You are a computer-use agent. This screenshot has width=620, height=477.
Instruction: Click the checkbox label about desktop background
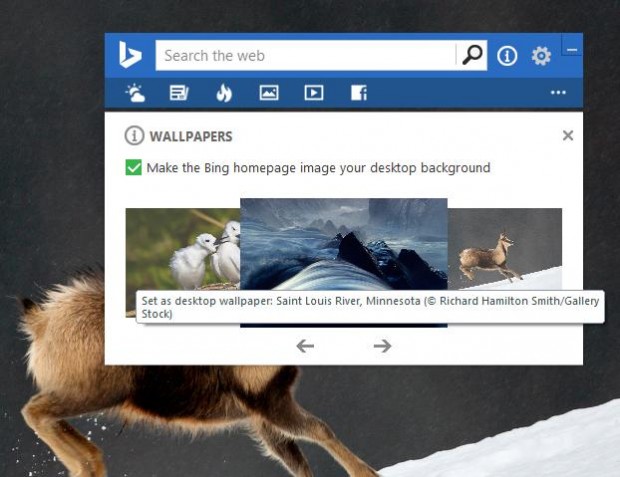tap(318, 168)
